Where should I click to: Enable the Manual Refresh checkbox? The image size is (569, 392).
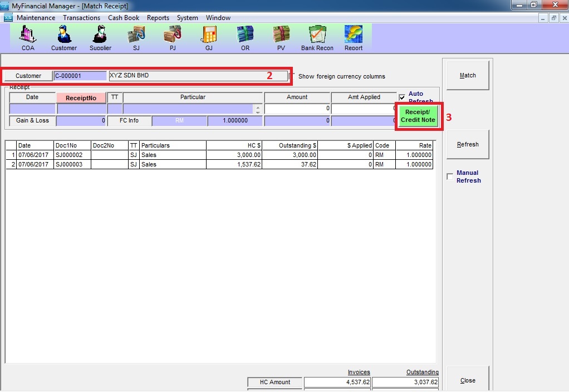450,177
